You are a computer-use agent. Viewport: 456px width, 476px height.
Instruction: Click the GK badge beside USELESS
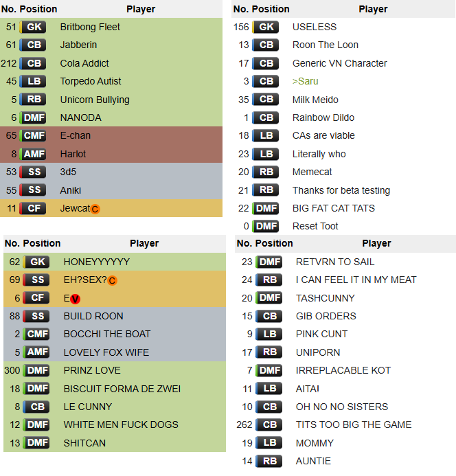[265, 27]
